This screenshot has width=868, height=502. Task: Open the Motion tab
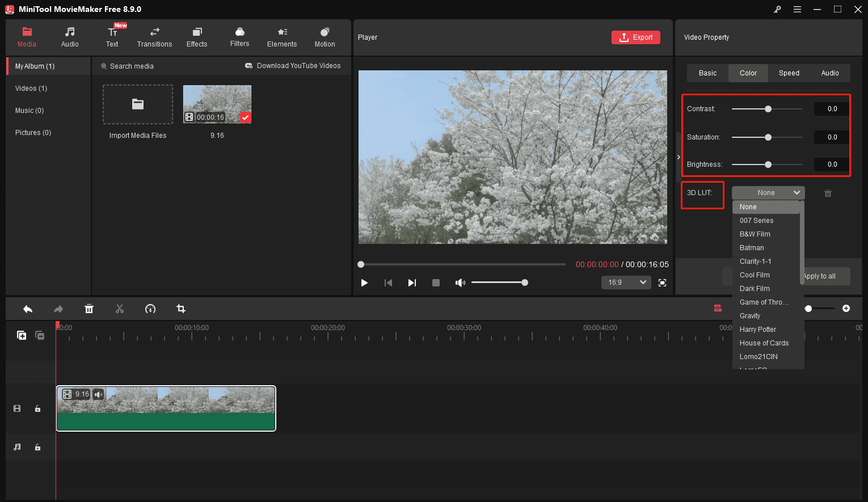coord(325,37)
